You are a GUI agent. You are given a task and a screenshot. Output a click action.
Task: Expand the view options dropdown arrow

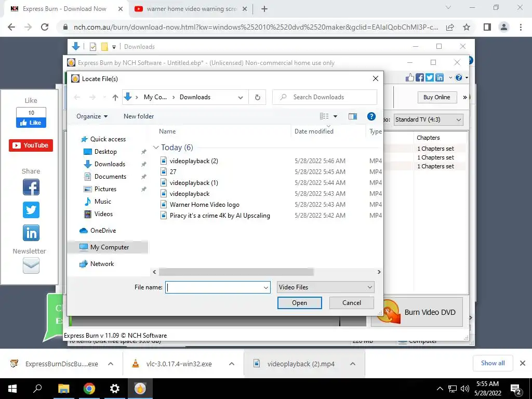point(335,116)
